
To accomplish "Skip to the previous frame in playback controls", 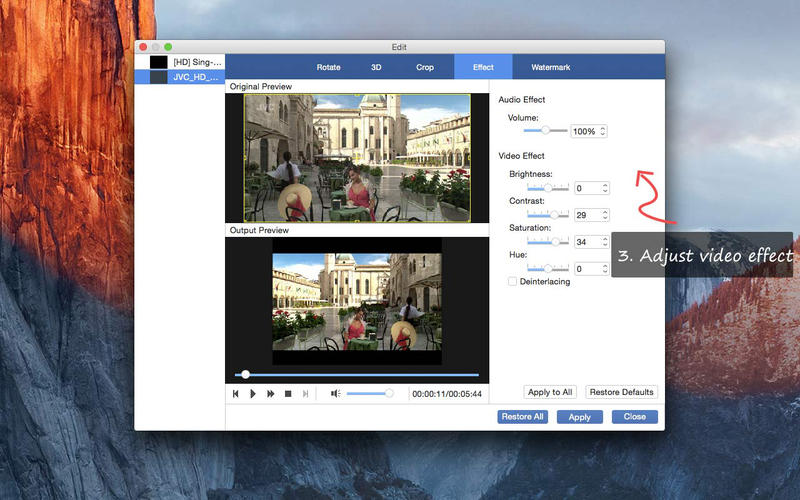I will [236, 394].
